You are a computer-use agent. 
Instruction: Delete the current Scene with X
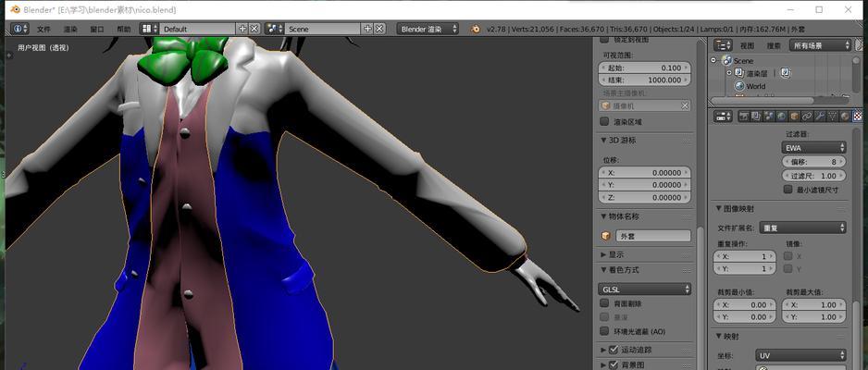pyautogui.click(x=379, y=29)
